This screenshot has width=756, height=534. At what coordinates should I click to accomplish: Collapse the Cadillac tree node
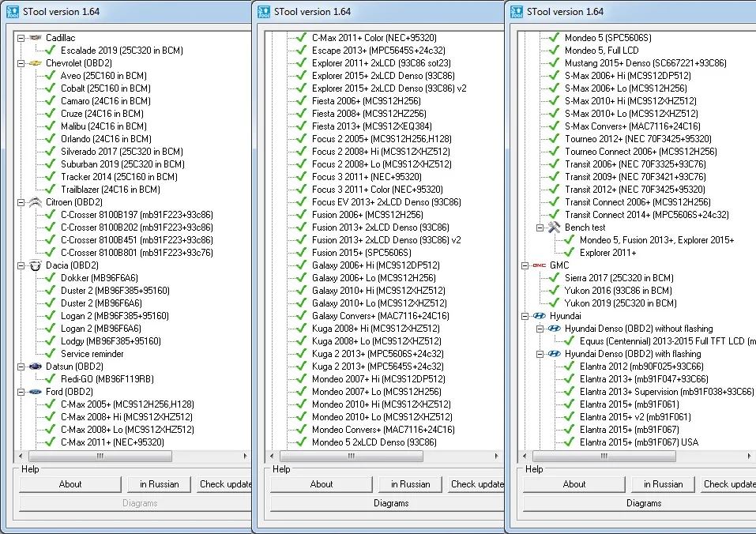pos(21,38)
